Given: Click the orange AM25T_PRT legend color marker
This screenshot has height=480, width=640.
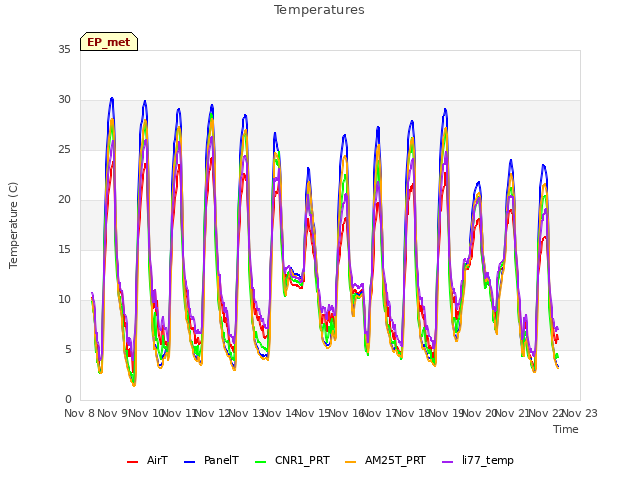Looking at the screenshot, I should tap(351, 462).
